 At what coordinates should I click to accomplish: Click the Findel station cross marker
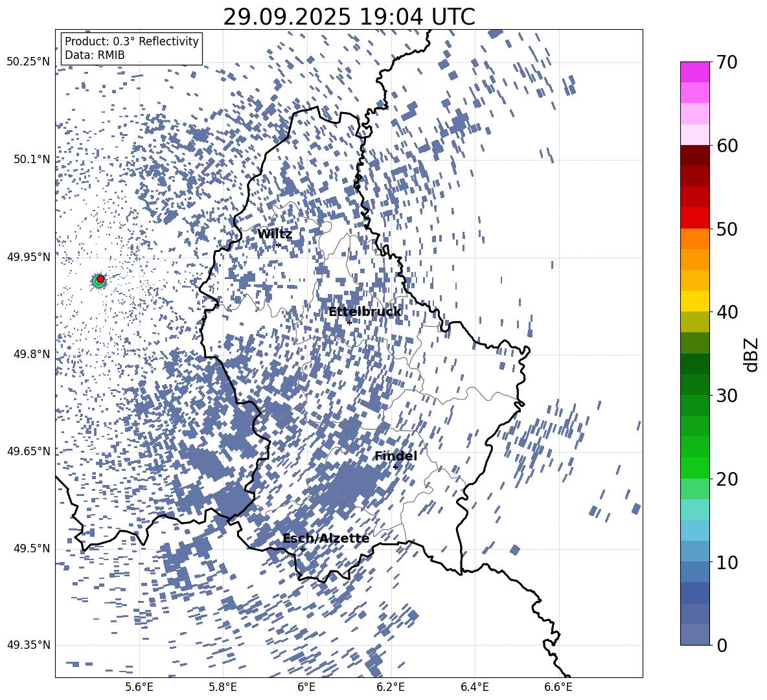395,467
